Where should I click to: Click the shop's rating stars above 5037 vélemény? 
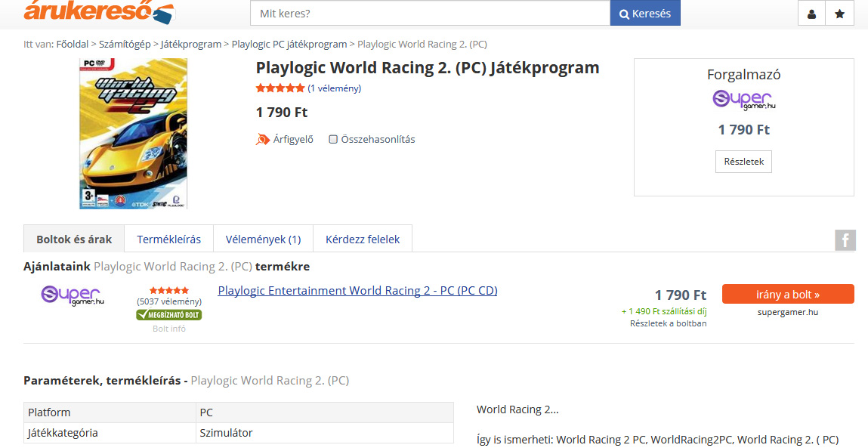pyautogui.click(x=168, y=290)
